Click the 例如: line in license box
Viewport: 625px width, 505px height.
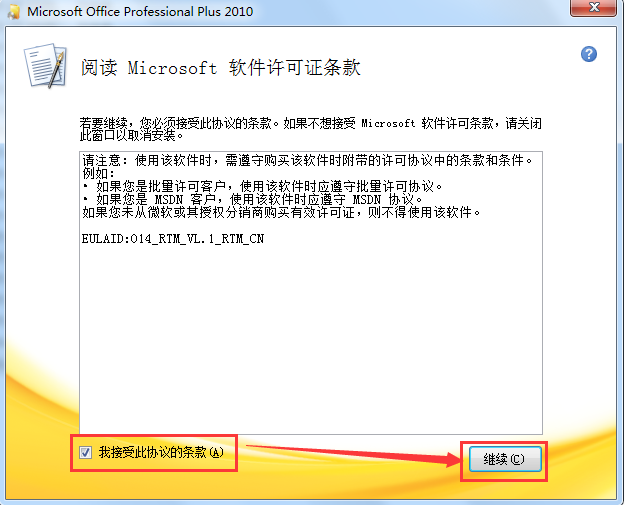(x=98, y=173)
